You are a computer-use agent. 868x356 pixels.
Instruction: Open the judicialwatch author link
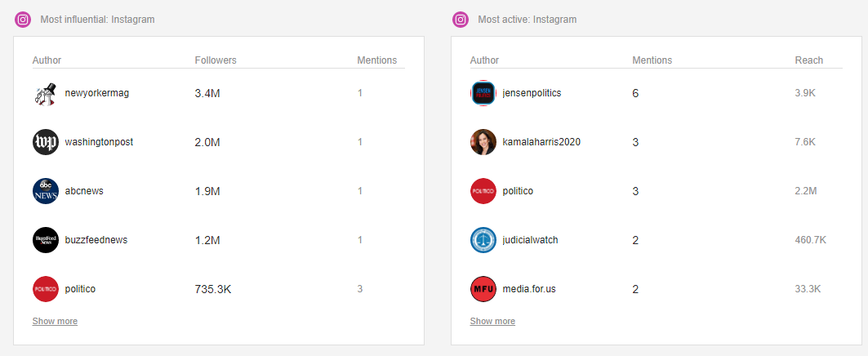pos(530,240)
